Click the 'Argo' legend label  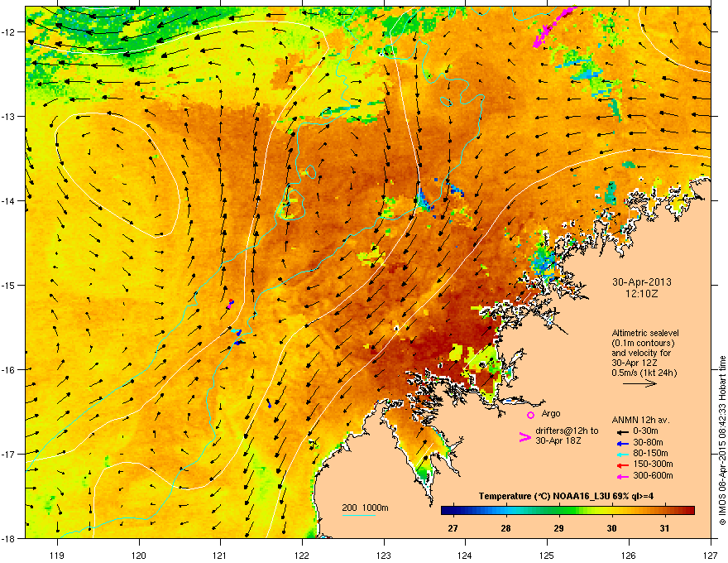(551, 413)
